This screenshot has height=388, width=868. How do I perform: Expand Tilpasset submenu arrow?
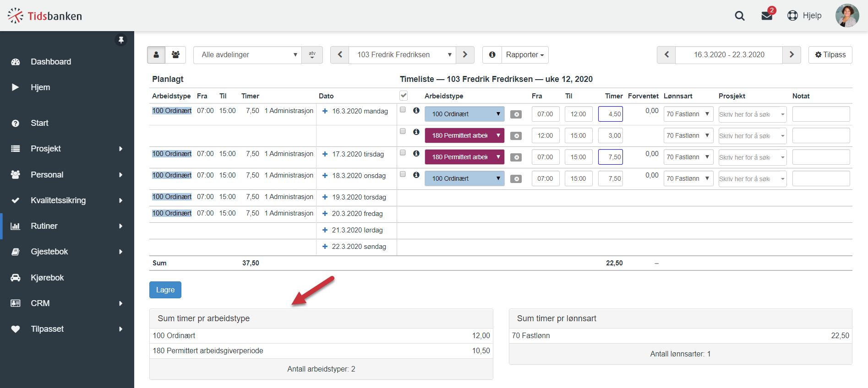[121, 329]
